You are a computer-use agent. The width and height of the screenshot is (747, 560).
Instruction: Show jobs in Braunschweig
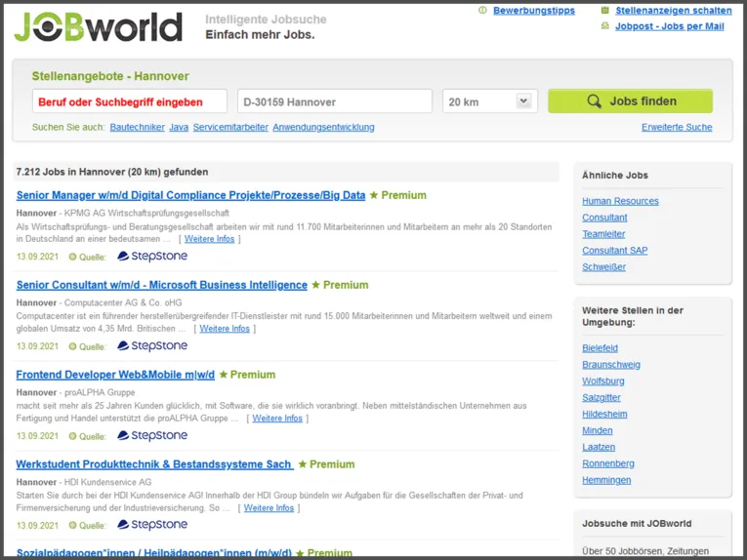pos(611,365)
